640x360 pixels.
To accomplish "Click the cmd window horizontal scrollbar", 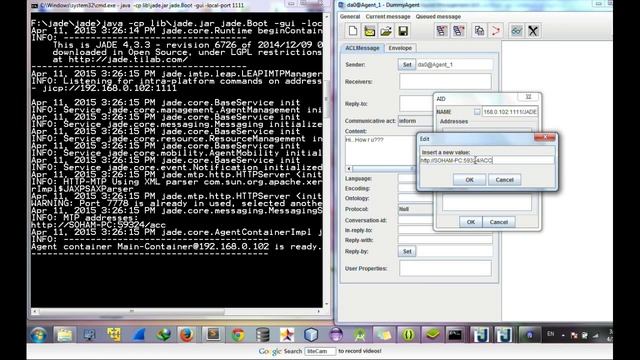I will click(x=177, y=311).
